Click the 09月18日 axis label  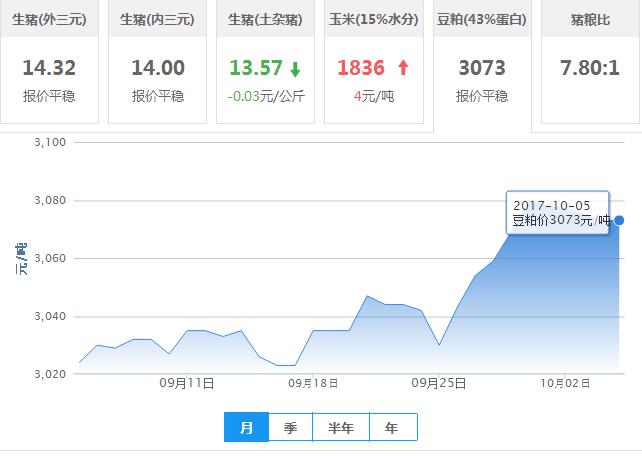pyautogui.click(x=313, y=384)
